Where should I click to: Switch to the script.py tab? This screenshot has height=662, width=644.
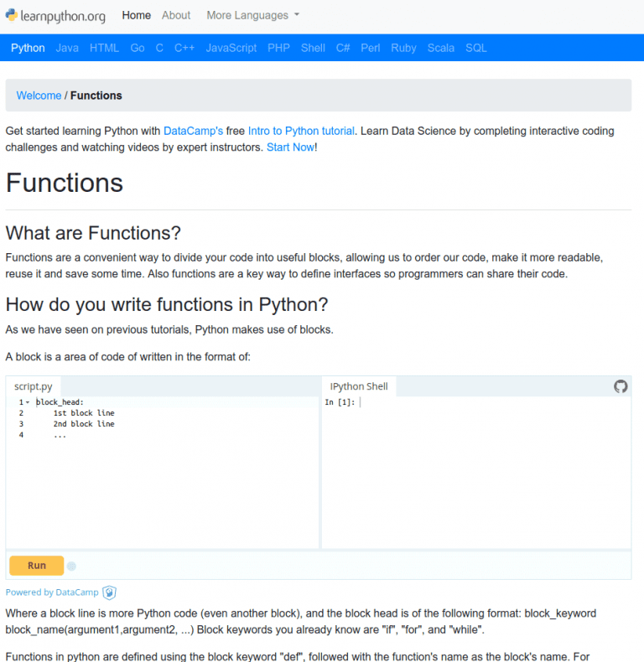[34, 386]
